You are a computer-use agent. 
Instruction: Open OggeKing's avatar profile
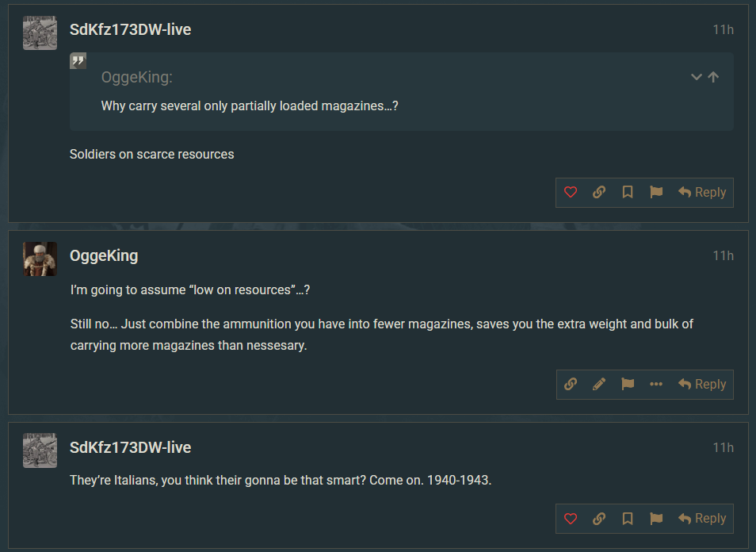pyautogui.click(x=40, y=259)
